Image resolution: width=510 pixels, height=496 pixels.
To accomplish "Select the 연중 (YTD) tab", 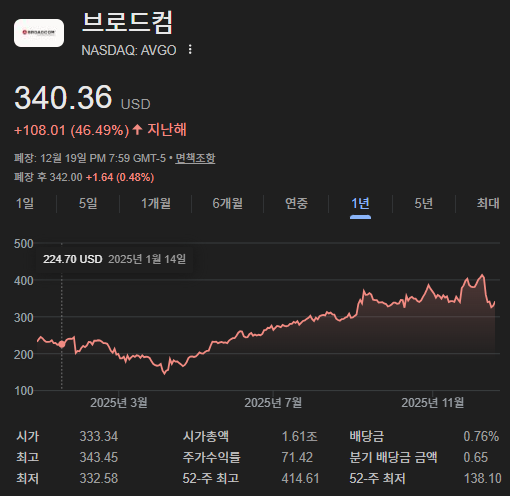I will [x=296, y=203].
